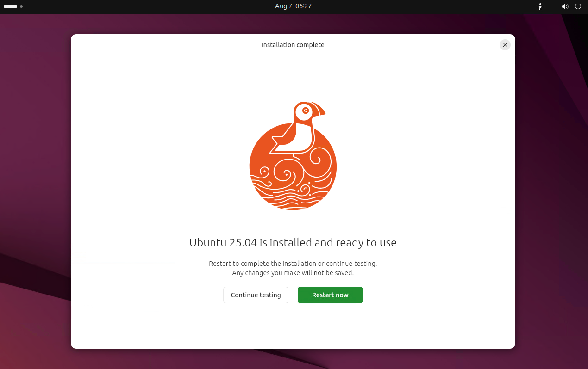Click the orange puffin mascot illustration
This screenshot has height=369, width=588.
coord(293,156)
